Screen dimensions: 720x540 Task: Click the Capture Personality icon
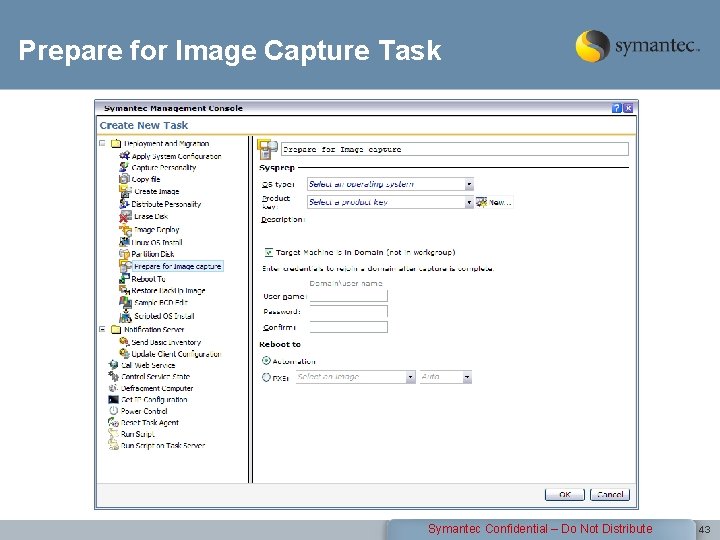coord(124,167)
